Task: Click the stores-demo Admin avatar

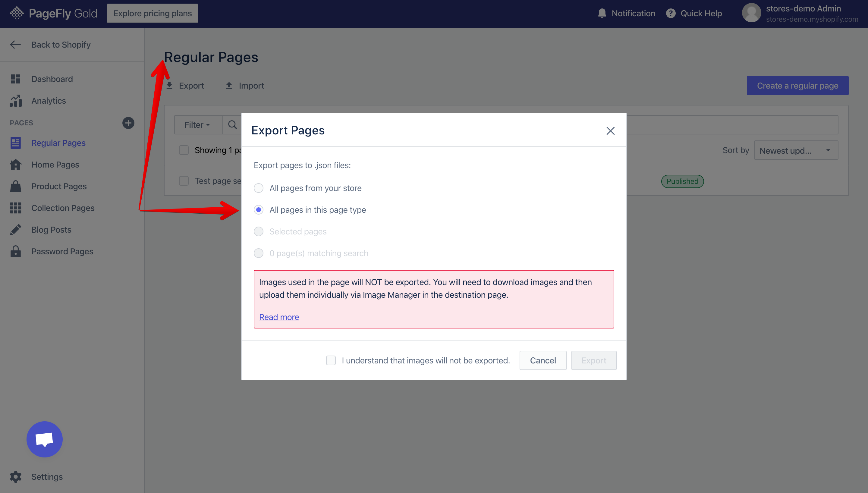Action: pyautogui.click(x=751, y=13)
